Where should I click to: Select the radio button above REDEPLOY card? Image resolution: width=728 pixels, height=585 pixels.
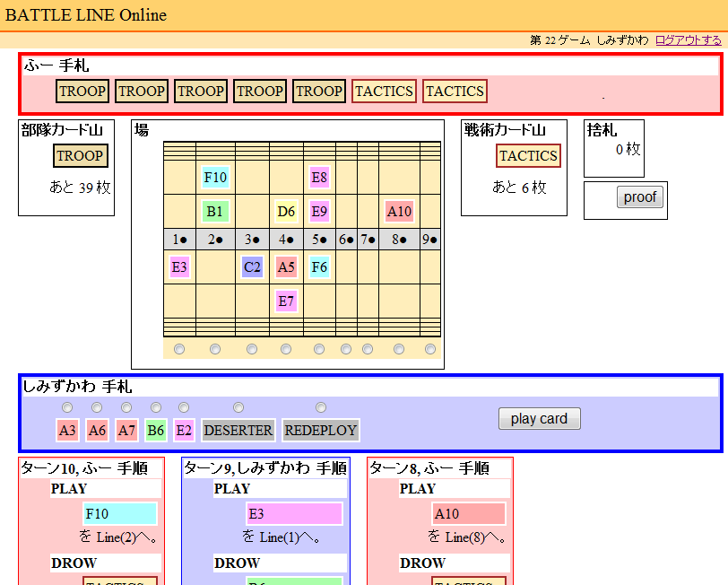coord(320,407)
